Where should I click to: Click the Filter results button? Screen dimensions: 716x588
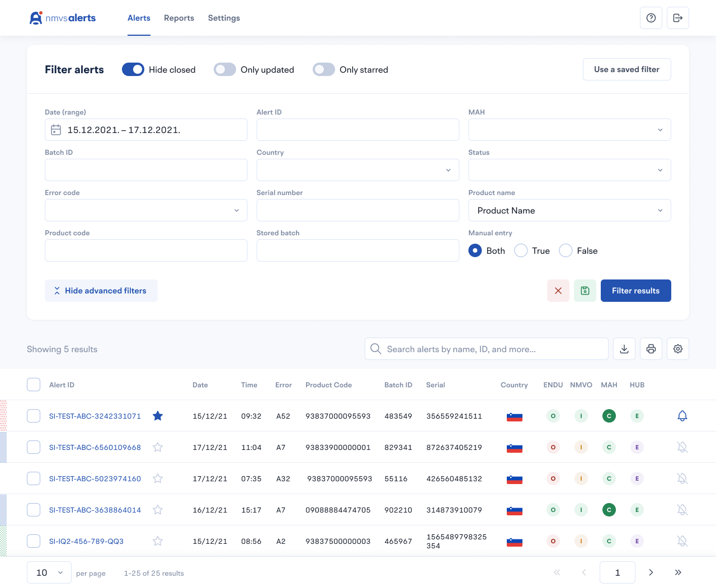point(635,291)
